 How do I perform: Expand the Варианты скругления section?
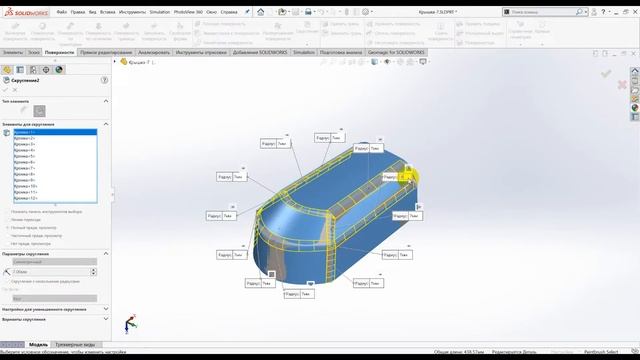pos(106,319)
